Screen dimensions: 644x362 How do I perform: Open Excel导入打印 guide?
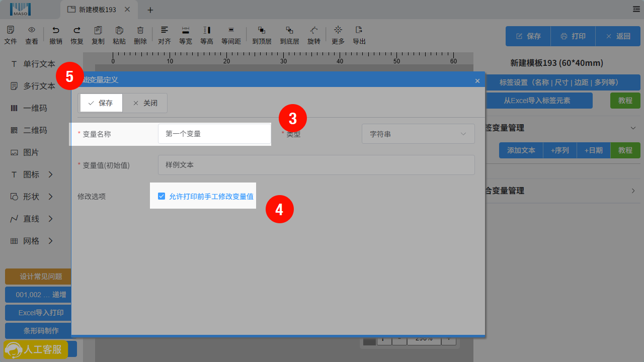click(x=38, y=313)
